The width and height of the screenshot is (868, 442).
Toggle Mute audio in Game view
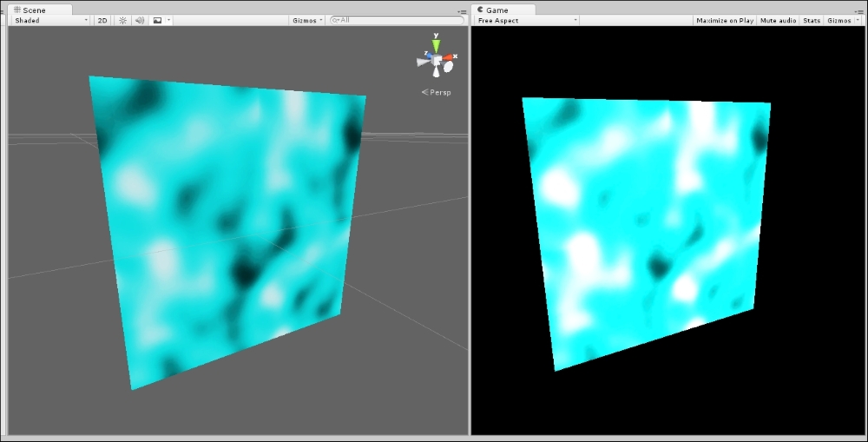click(x=778, y=20)
